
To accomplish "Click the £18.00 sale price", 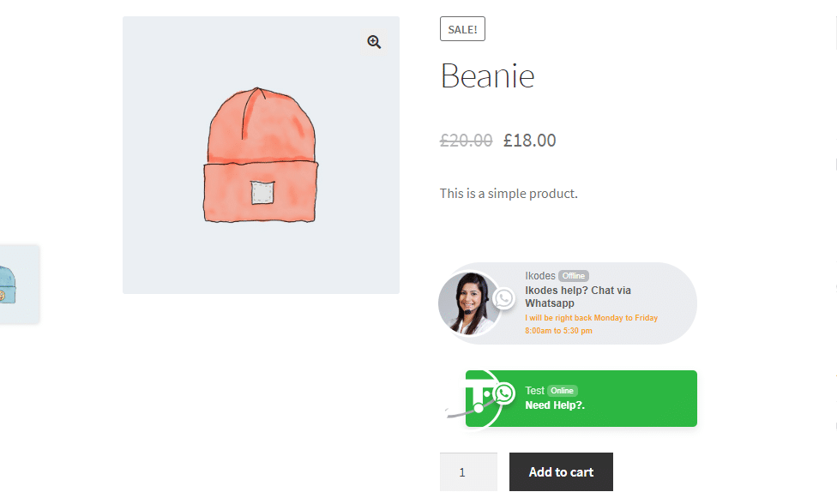I will click(529, 141).
